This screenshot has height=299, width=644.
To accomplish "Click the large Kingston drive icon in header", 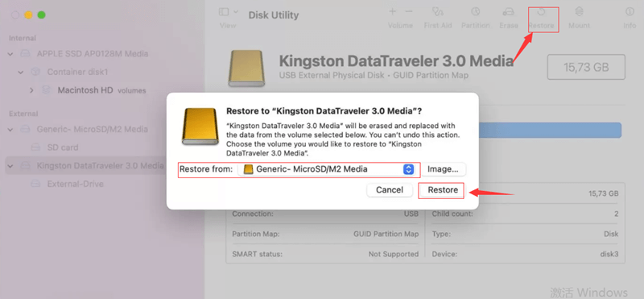I will pyautogui.click(x=246, y=69).
